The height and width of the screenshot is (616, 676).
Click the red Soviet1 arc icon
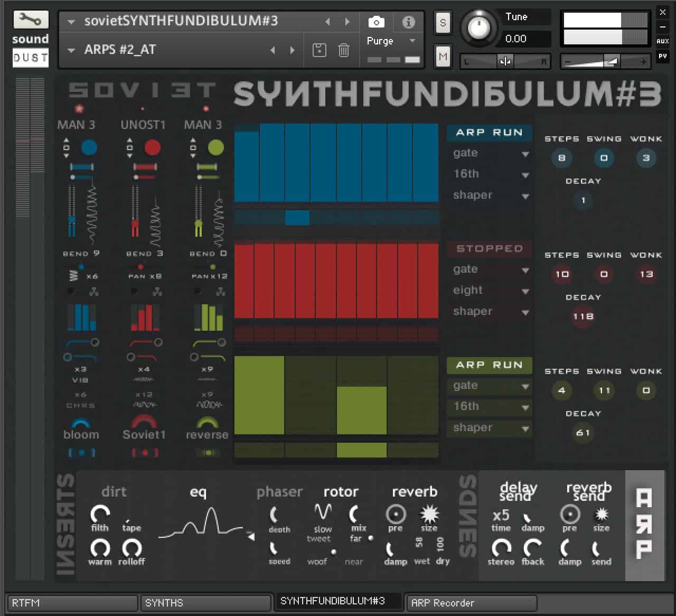pyautogui.click(x=144, y=421)
